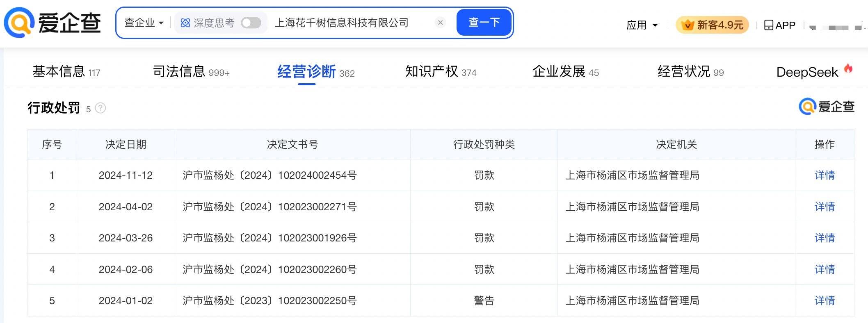Select document number 102023002250号 cell
The height and width of the screenshot is (323, 868).
tap(292, 300)
